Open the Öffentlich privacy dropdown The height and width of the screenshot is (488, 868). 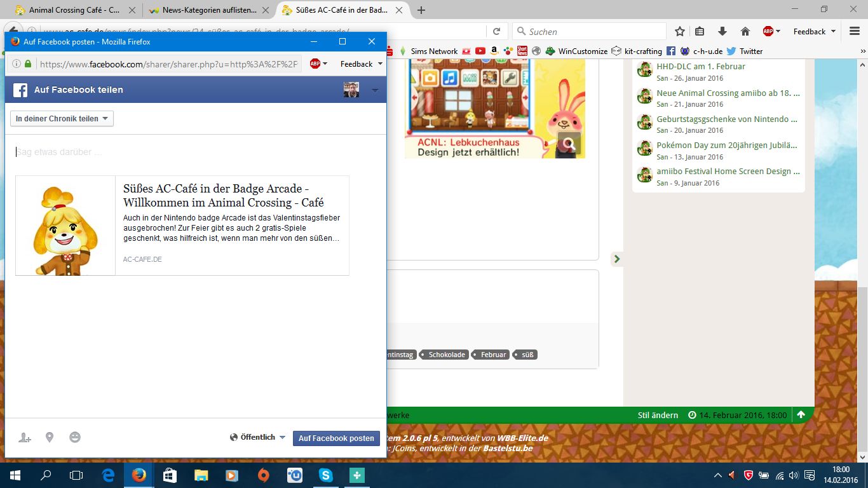pyautogui.click(x=258, y=437)
